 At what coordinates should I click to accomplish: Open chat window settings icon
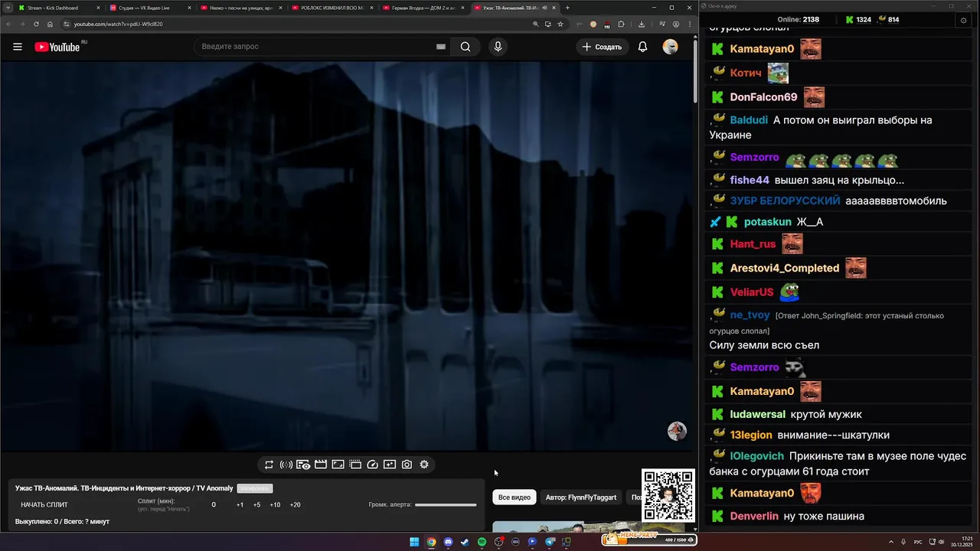tap(963, 20)
